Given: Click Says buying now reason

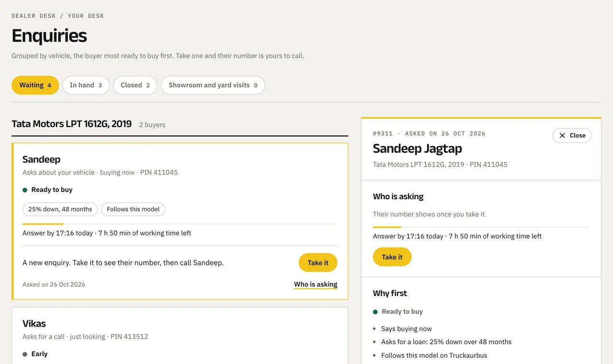Looking at the screenshot, I should (x=406, y=329).
